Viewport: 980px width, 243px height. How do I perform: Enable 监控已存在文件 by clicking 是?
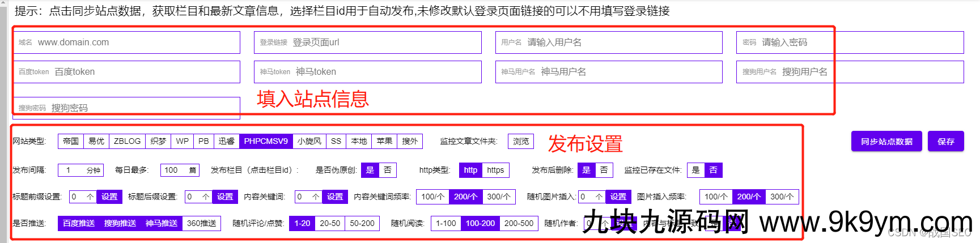[695, 170]
